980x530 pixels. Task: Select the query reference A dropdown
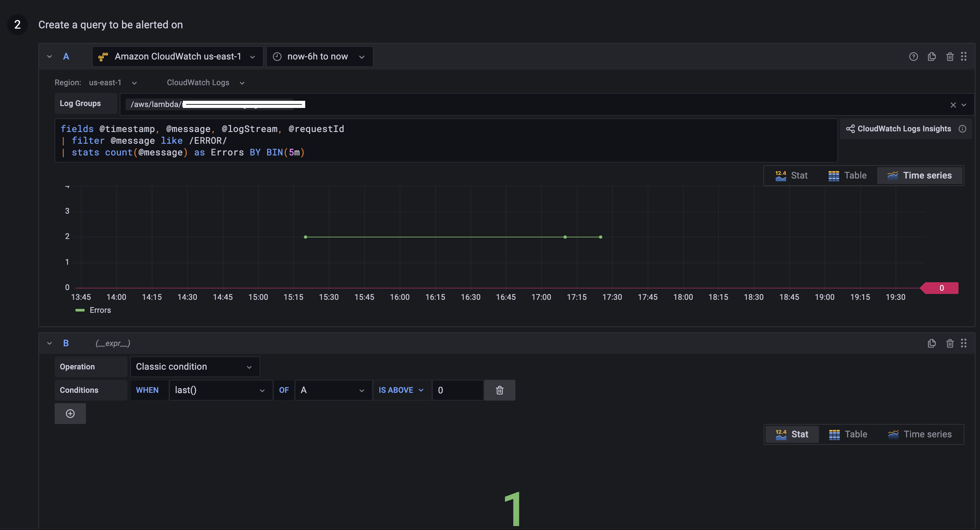pyautogui.click(x=333, y=390)
